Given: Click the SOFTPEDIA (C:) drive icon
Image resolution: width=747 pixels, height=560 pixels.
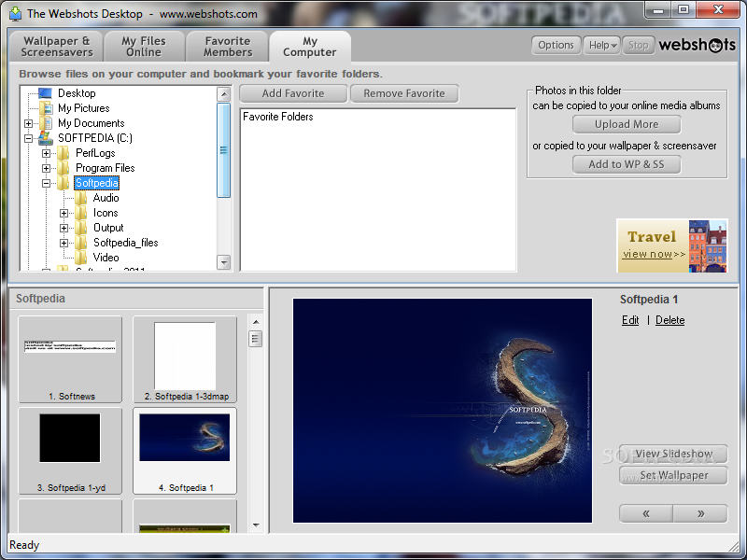Looking at the screenshot, I should 45,137.
